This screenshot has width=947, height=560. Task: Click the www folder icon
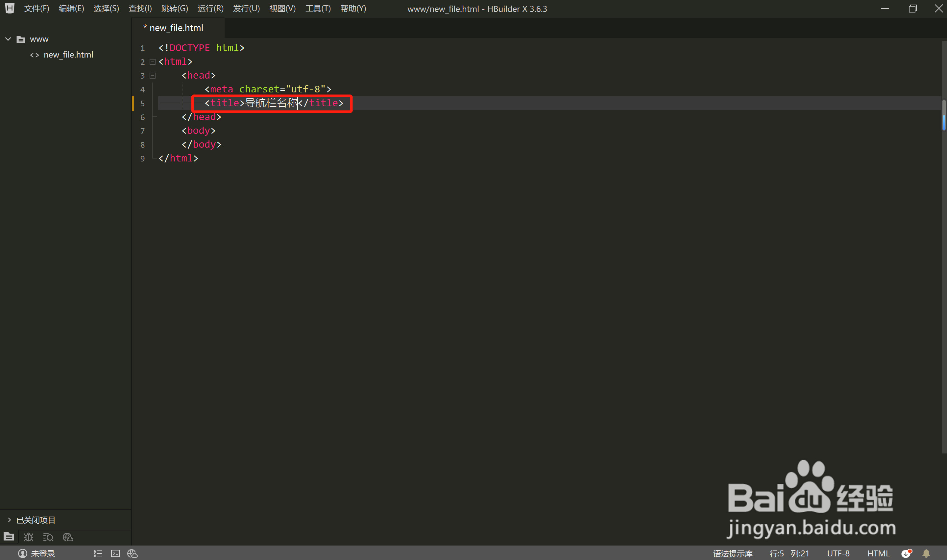coord(21,39)
